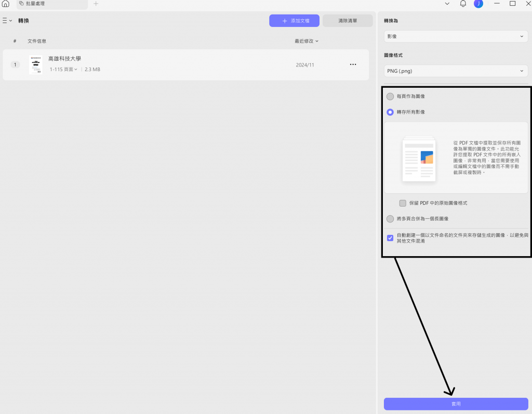Click the 2.3 MB file size text

[92, 69]
